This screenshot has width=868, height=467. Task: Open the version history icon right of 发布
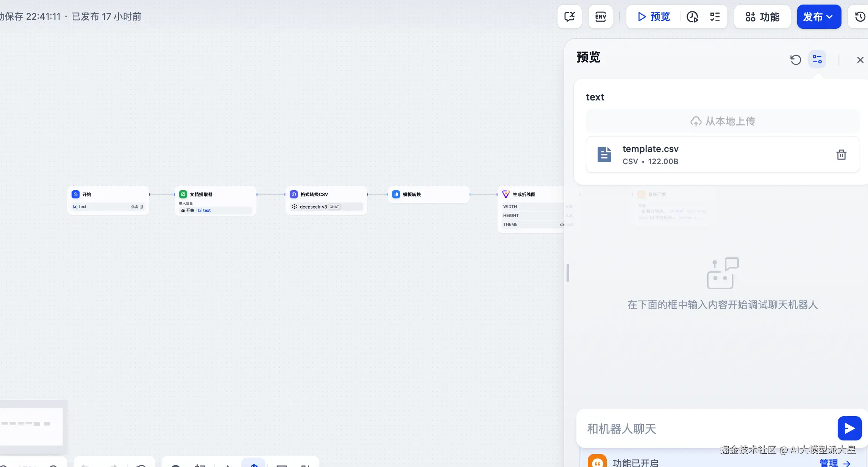click(860, 17)
